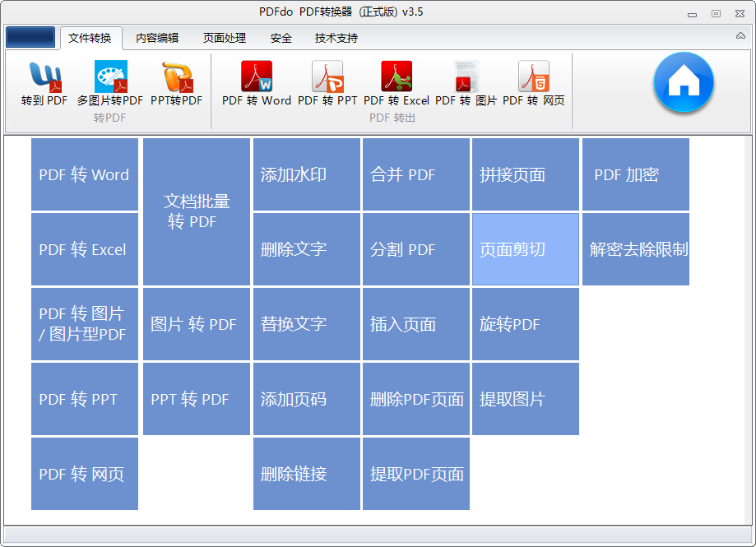The width and height of the screenshot is (756, 547).
Task: Click the 多图片转PDF ribbon icon
Action: point(110,83)
